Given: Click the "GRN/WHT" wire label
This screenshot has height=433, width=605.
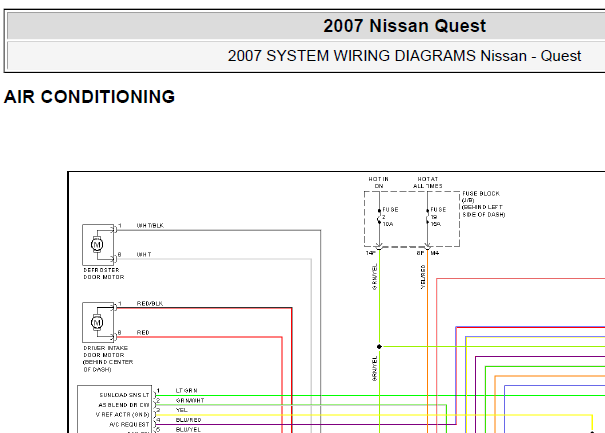Looking at the screenshot, I should click(190, 400).
